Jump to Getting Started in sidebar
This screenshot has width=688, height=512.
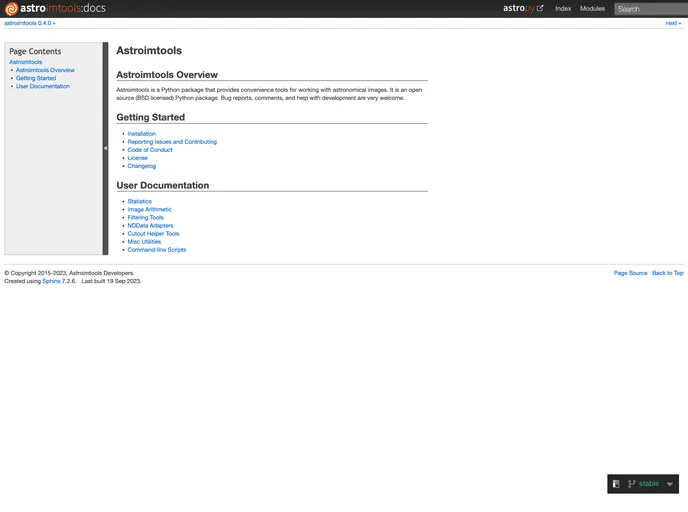[36, 78]
